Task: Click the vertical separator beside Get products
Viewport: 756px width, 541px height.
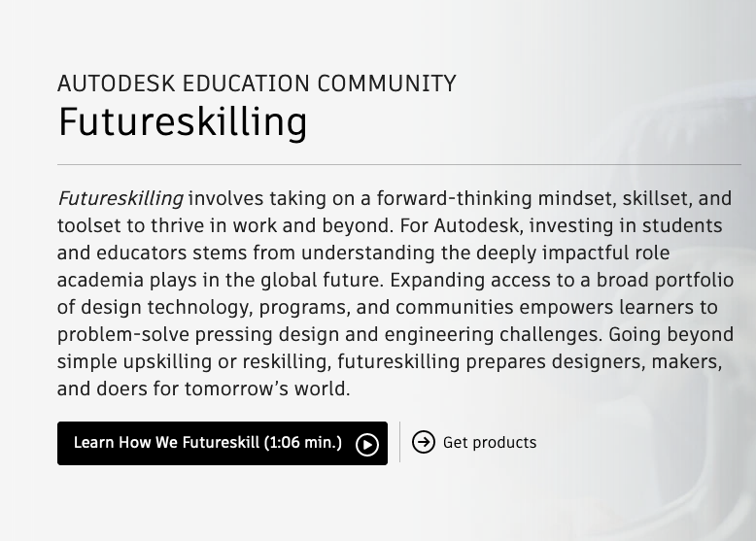Action: [399, 442]
